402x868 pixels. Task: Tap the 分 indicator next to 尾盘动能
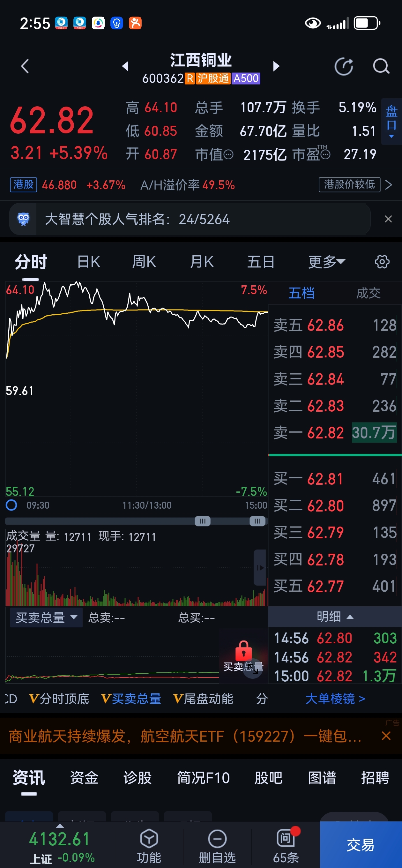262,699
